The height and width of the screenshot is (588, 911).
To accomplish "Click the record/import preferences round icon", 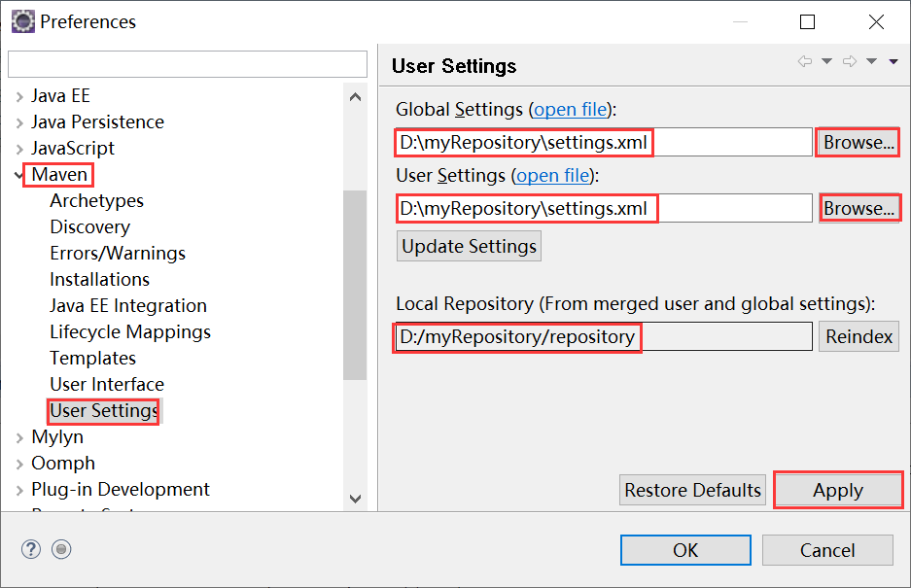I will [x=61, y=549].
